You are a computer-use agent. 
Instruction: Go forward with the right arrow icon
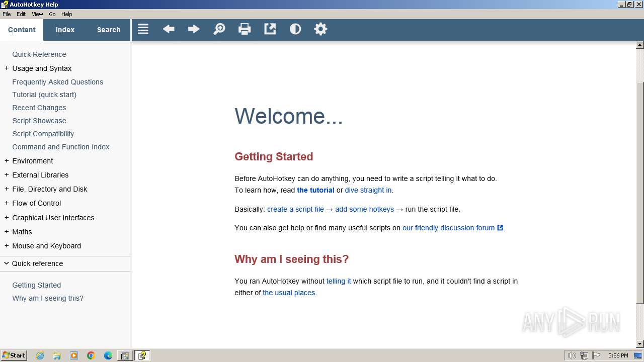click(x=194, y=29)
